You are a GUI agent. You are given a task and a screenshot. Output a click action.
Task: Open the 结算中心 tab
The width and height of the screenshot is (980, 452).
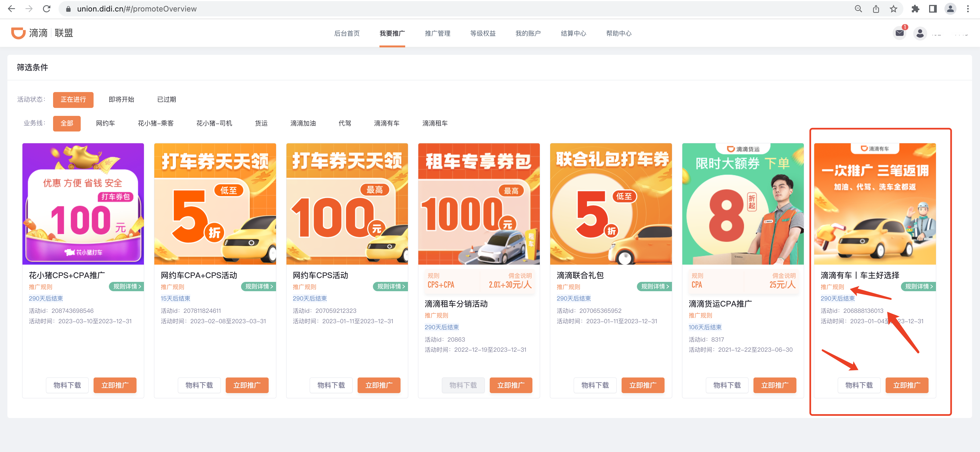[x=573, y=33]
